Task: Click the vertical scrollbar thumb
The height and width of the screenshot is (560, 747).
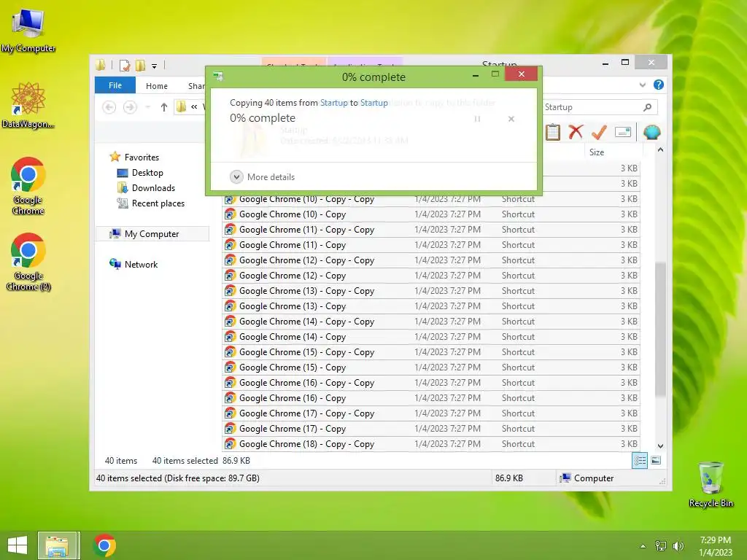Action: click(660, 329)
